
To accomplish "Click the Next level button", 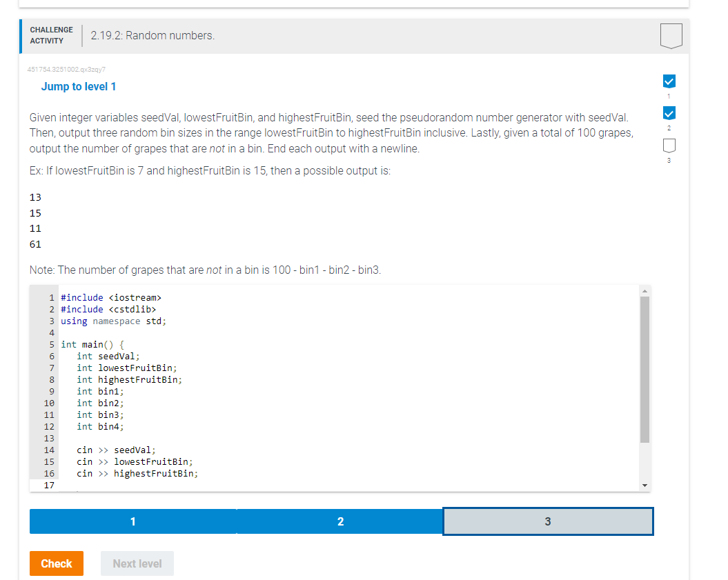I will tap(137, 563).
